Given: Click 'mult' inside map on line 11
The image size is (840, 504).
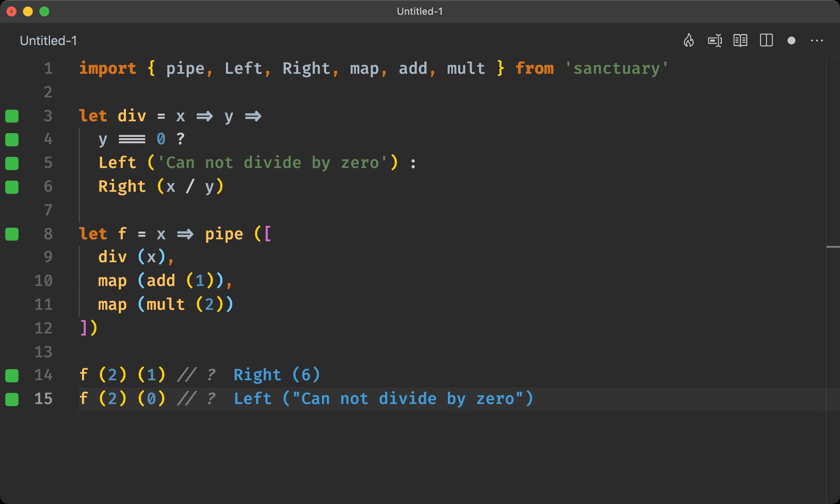Looking at the screenshot, I should (x=166, y=305).
